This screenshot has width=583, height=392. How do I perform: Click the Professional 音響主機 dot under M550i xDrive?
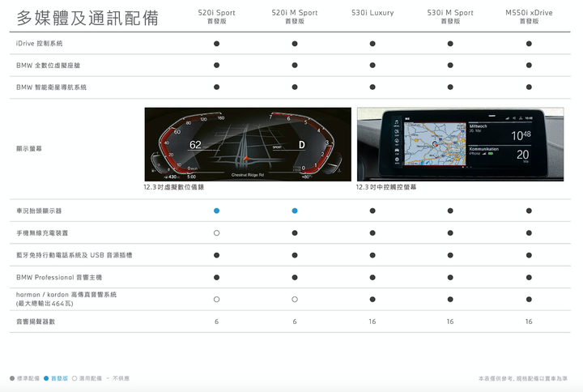[529, 278]
